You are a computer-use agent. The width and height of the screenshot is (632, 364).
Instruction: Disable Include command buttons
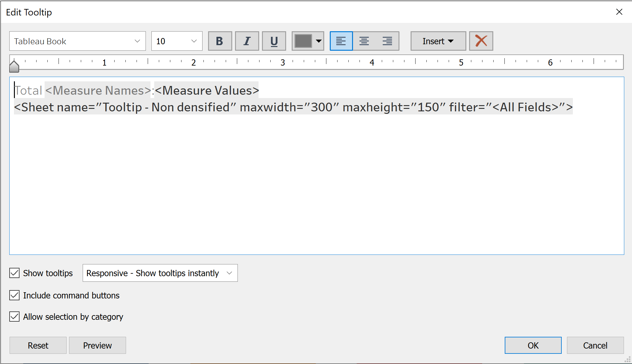point(15,295)
